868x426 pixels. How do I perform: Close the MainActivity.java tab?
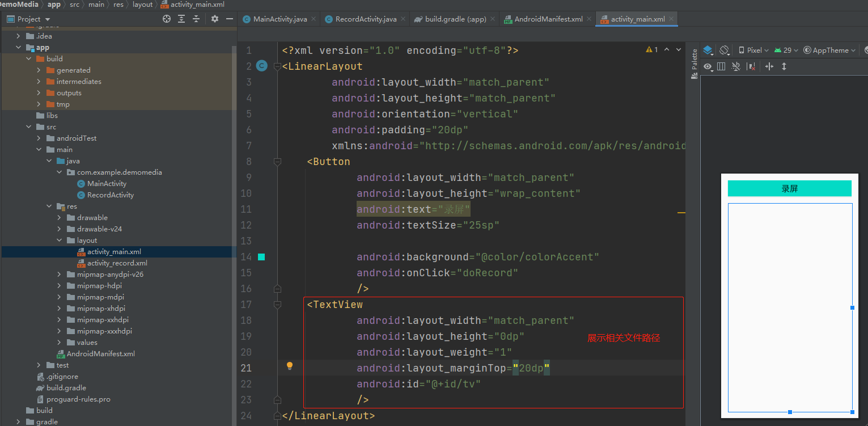pyautogui.click(x=314, y=19)
